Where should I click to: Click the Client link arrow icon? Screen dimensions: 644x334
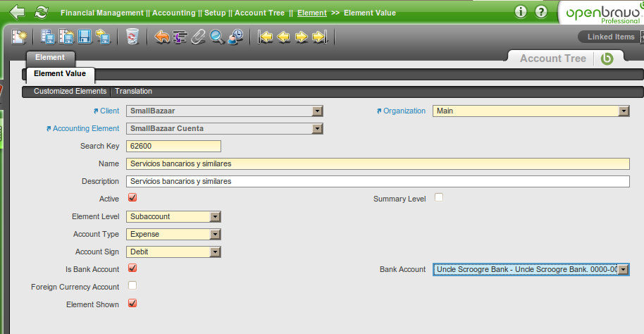[x=96, y=111]
